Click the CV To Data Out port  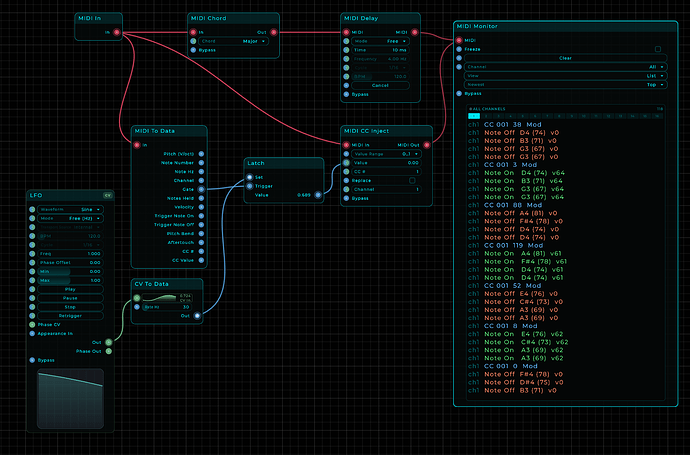pyautogui.click(x=197, y=316)
